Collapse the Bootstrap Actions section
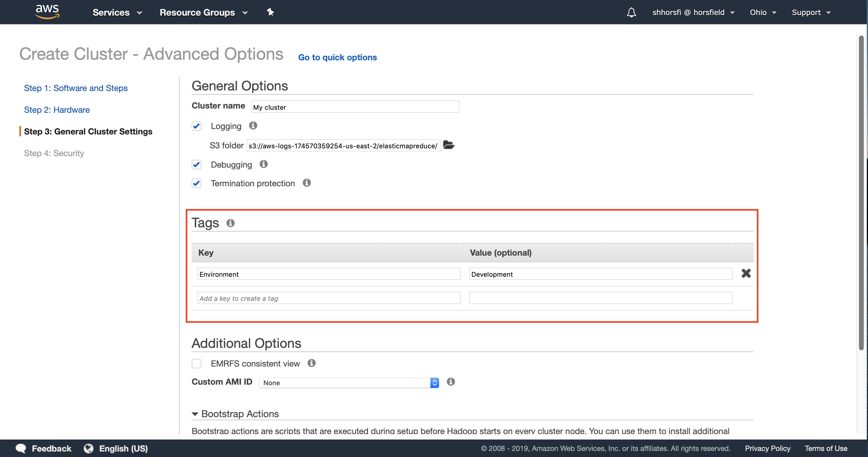This screenshot has width=868, height=457. (195, 414)
